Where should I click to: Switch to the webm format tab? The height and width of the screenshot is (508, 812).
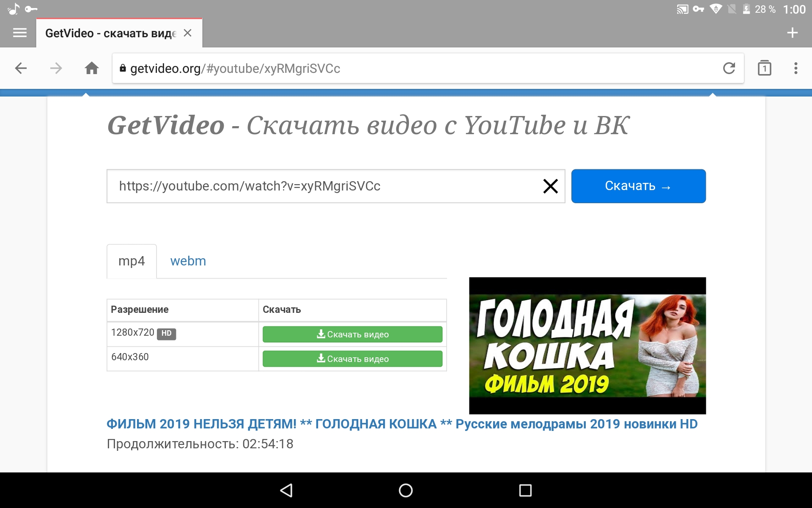tap(188, 261)
